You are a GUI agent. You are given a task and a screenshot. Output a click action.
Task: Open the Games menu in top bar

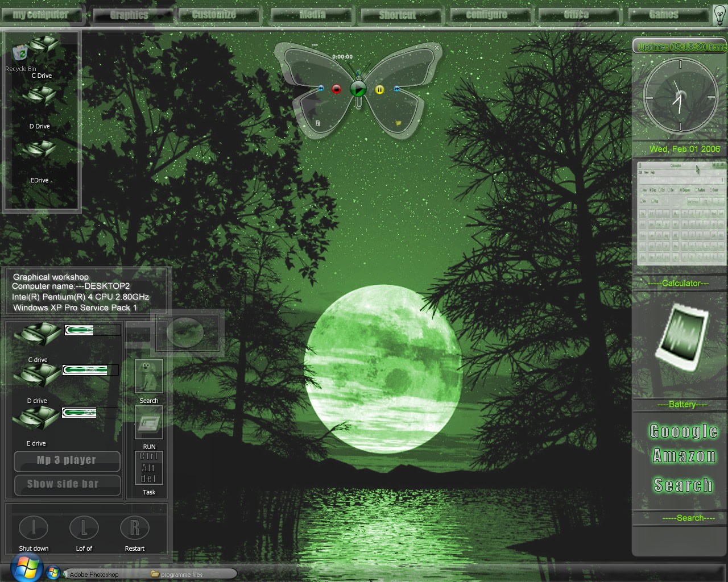[x=664, y=15]
